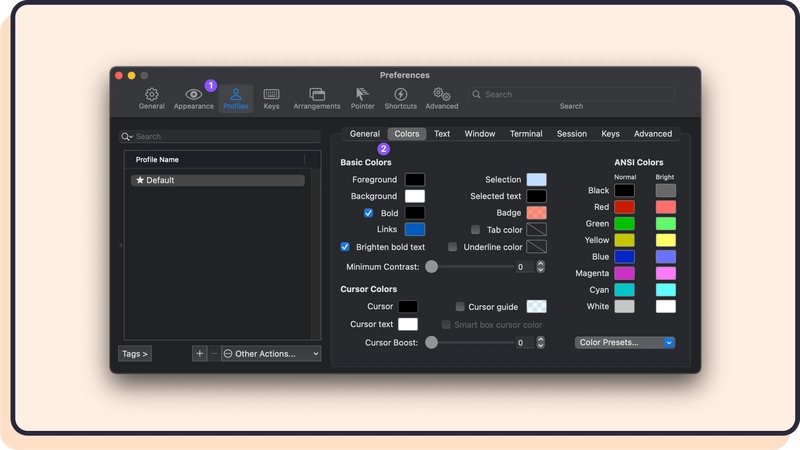The image size is (800, 450).
Task: Click the Preferences toolbar search field
Action: [571, 94]
